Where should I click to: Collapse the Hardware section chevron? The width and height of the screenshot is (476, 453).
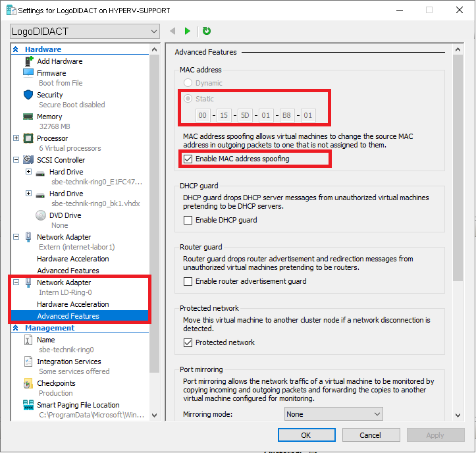tap(16, 49)
